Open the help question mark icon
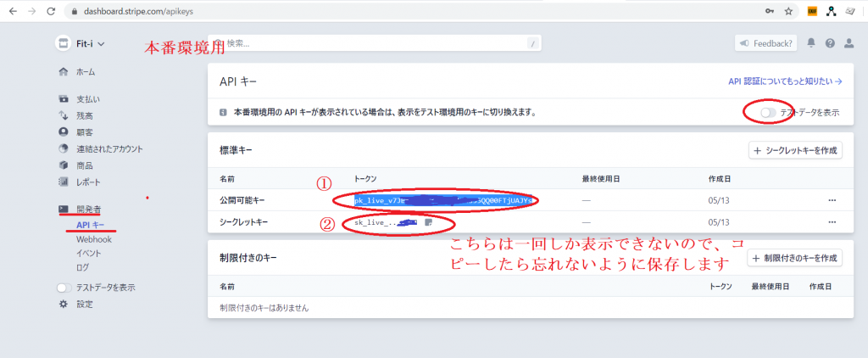This screenshot has height=358, width=868. (x=830, y=43)
